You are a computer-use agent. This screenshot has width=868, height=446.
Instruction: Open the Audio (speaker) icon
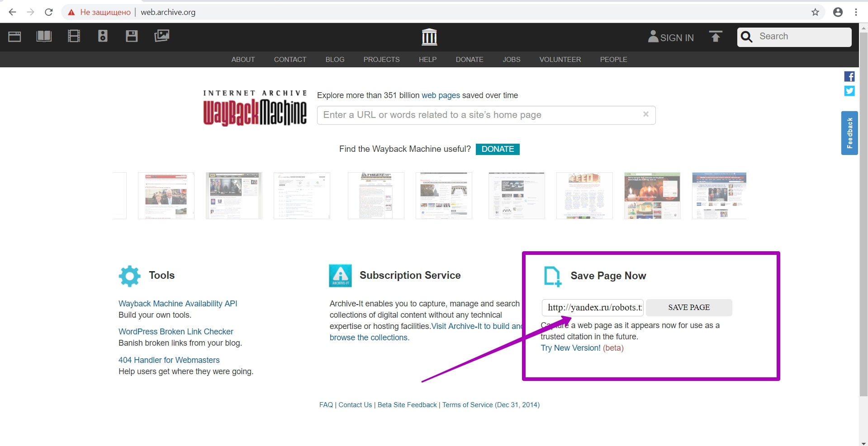[x=103, y=36]
